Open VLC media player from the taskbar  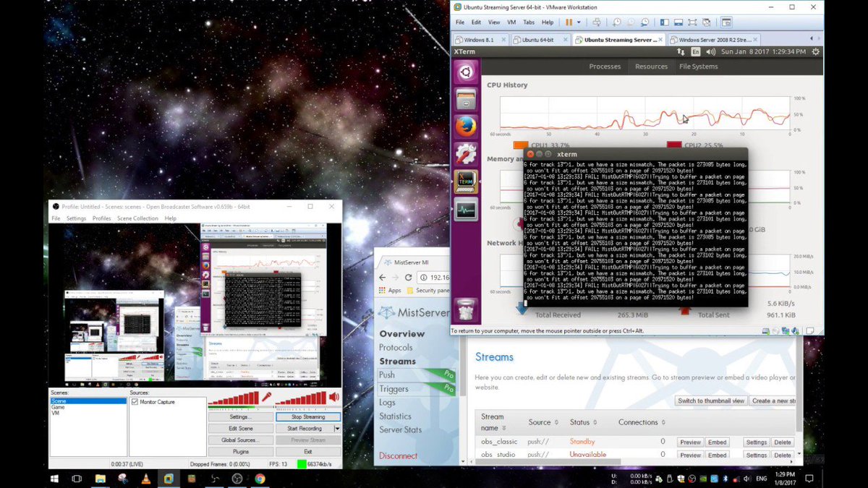145,479
